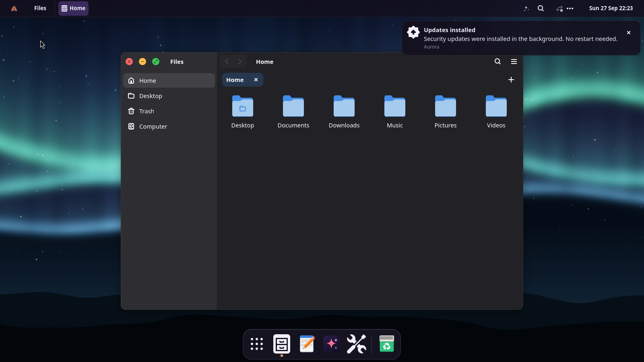The image size is (644, 362).
Task: Open the recycle bin in the dock
Action: 387,344
